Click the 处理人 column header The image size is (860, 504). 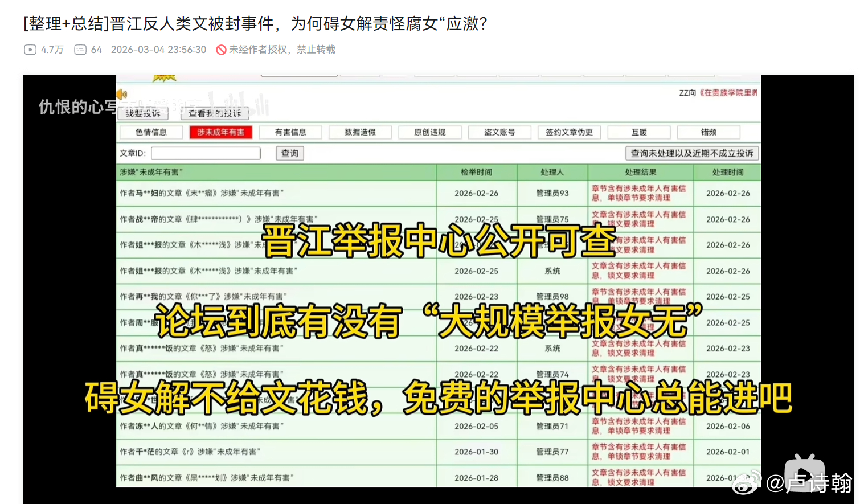[x=552, y=172]
